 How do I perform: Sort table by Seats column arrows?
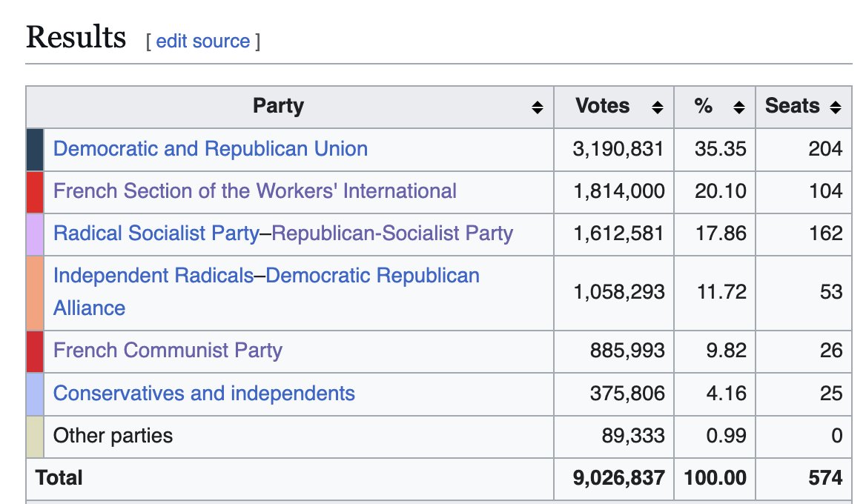[x=835, y=107]
